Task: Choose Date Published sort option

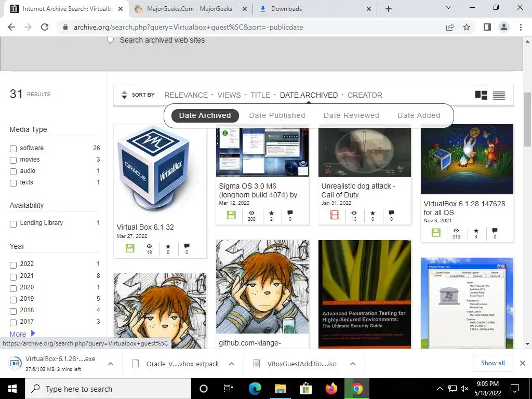Action: [x=277, y=115]
